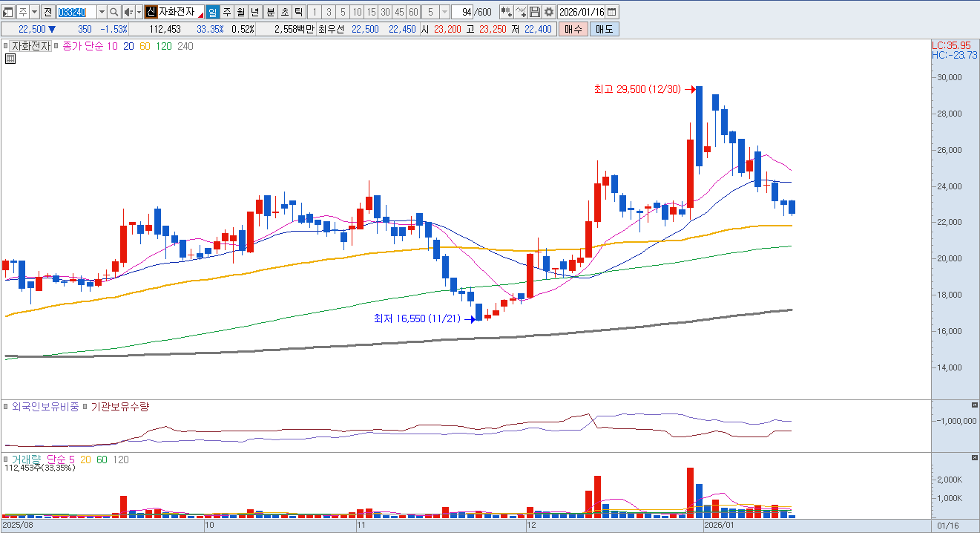Open chart settings gear icon
The width and height of the screenshot is (980, 533).
pyautogui.click(x=548, y=12)
